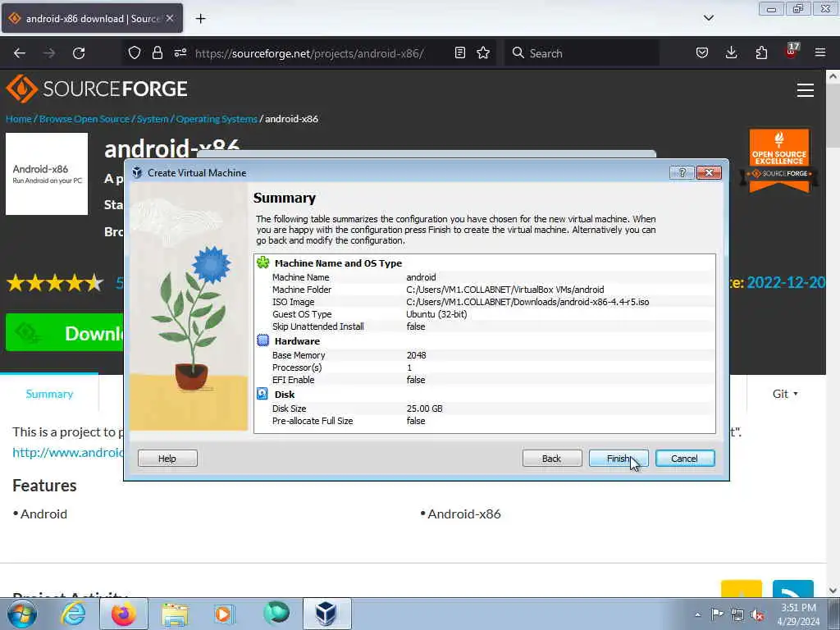The image size is (840, 630).
Task: Click the Open Source Excellence badge
Action: (779, 160)
